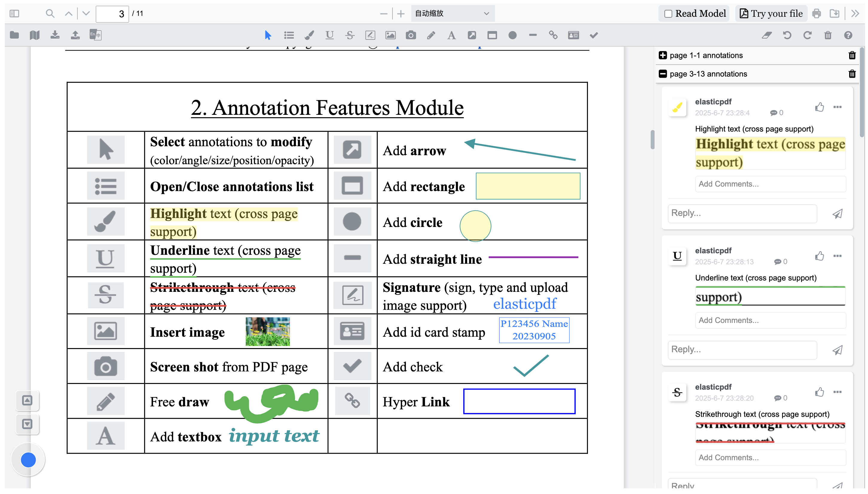Click the Try your file button
Image resolution: width=868 pixels, height=494 pixels.
[x=770, y=13]
